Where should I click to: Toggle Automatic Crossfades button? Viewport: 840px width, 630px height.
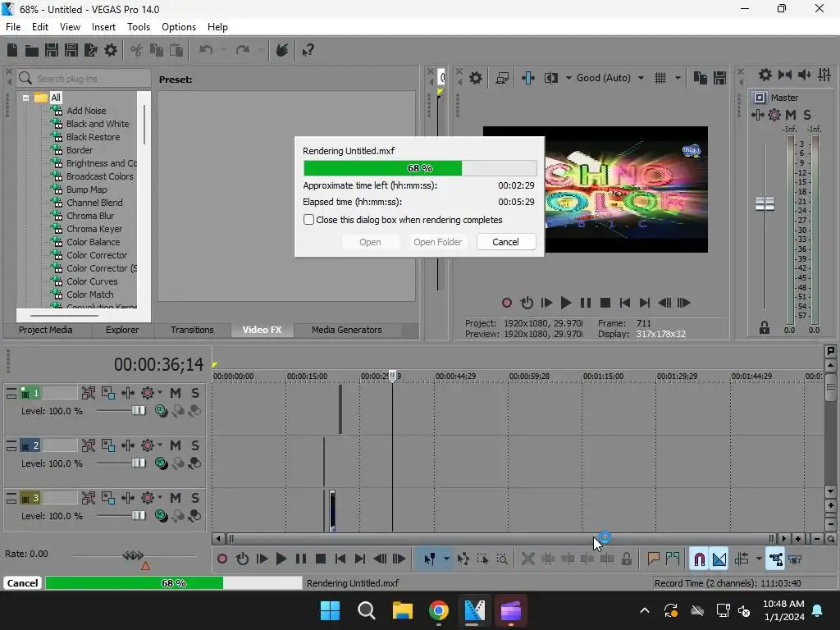coord(719,559)
